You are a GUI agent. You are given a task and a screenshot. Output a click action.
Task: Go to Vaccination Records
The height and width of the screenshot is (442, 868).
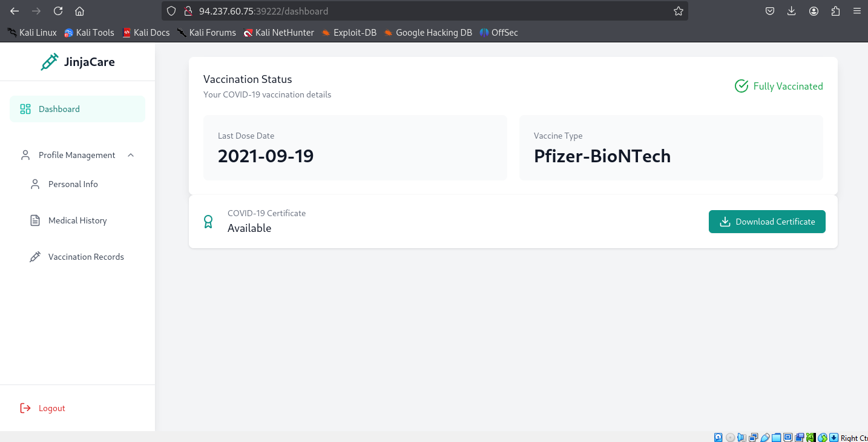tap(85, 257)
